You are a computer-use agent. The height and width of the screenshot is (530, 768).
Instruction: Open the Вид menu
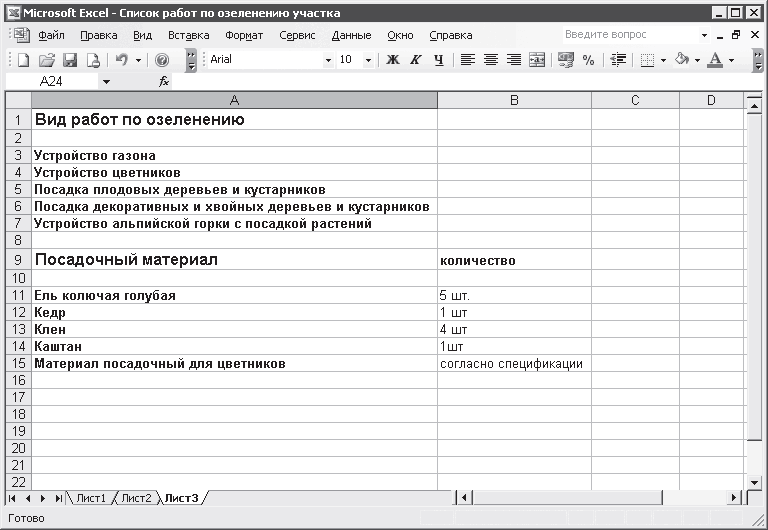pos(143,35)
